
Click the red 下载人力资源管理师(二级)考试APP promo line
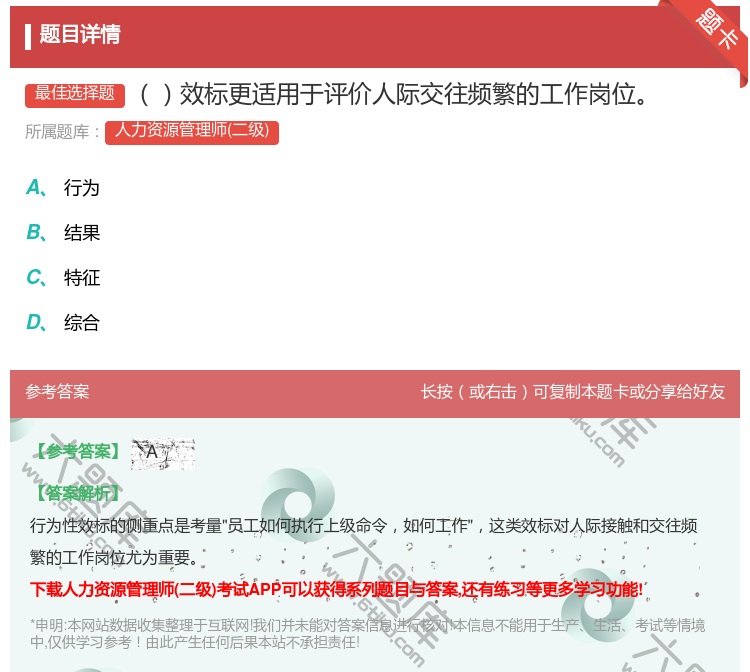coord(336,589)
